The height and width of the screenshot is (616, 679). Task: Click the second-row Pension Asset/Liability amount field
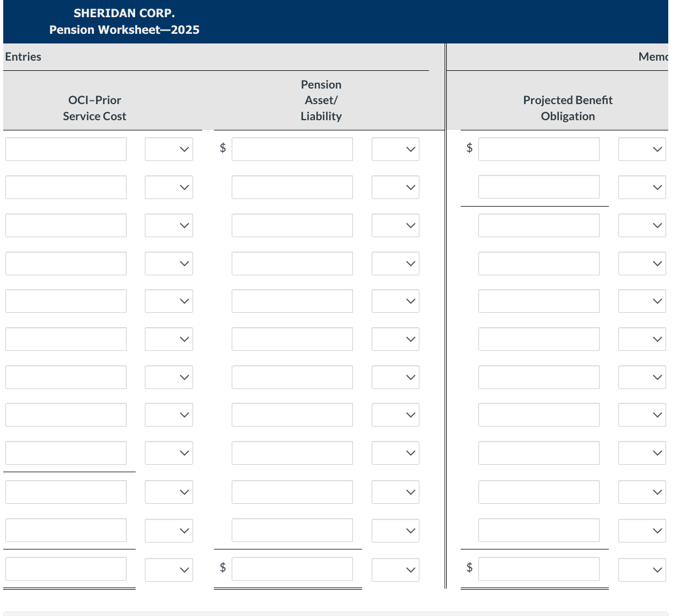tap(292, 187)
